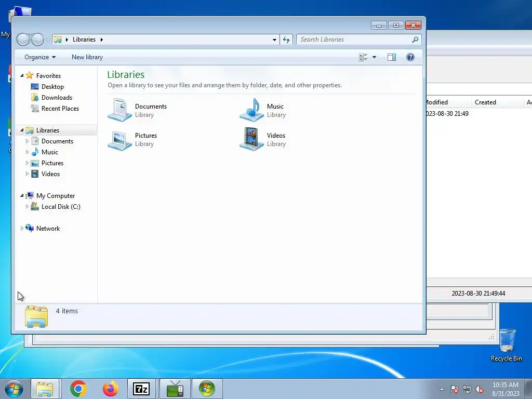Open the view options dropdown arrow
This screenshot has width=532, height=399.
(374, 57)
